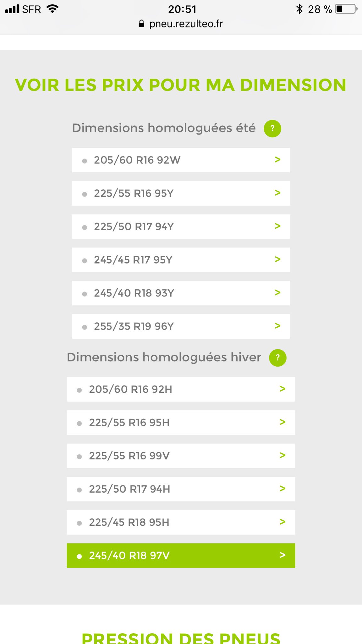Tap the cellular signal bars icon

point(12,9)
